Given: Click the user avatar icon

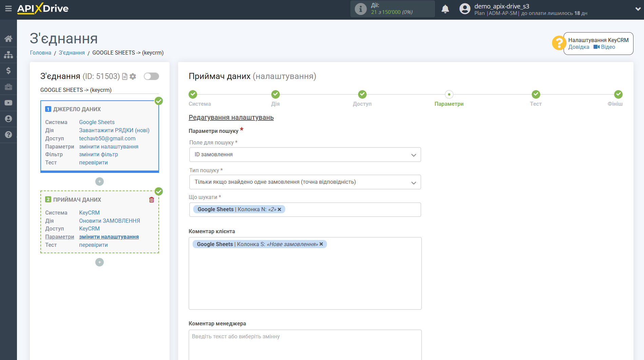Looking at the screenshot, I should pyautogui.click(x=465, y=9).
